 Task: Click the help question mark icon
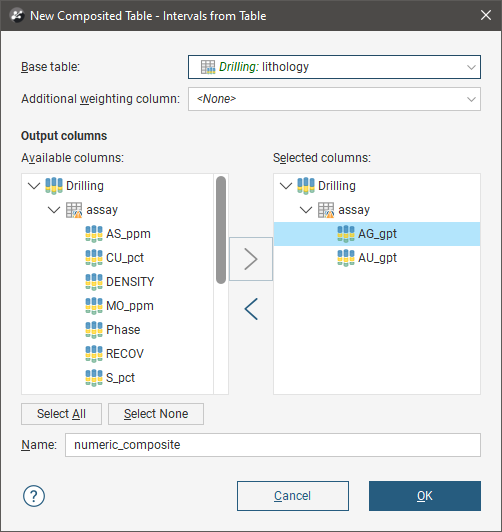point(34,496)
